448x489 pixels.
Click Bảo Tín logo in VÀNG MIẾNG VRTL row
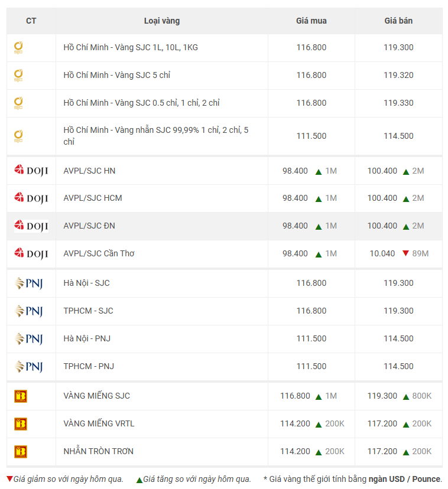(21, 424)
